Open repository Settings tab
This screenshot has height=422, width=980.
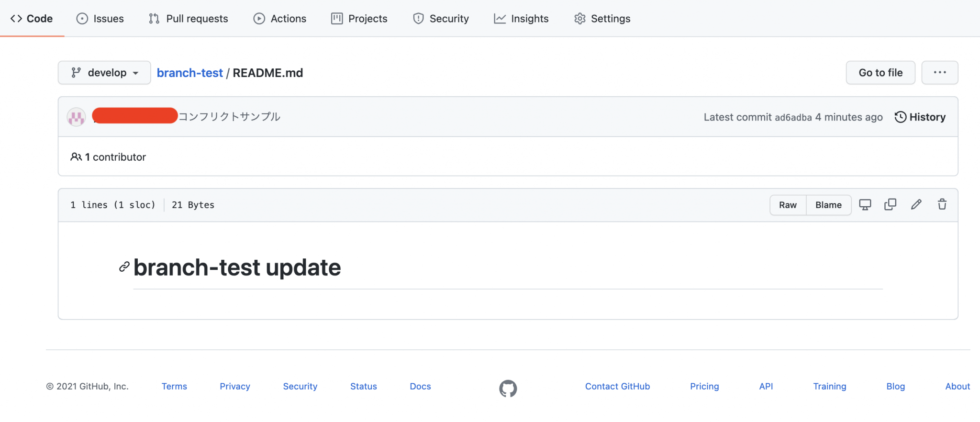click(602, 19)
